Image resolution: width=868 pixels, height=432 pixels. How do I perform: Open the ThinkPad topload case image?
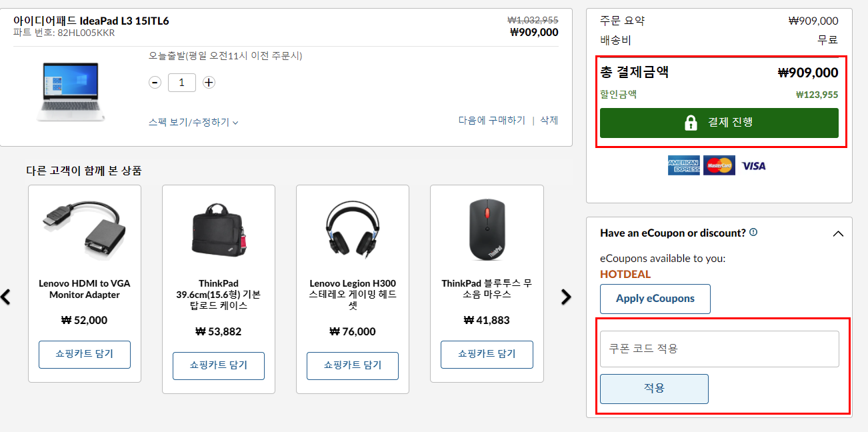(219, 230)
